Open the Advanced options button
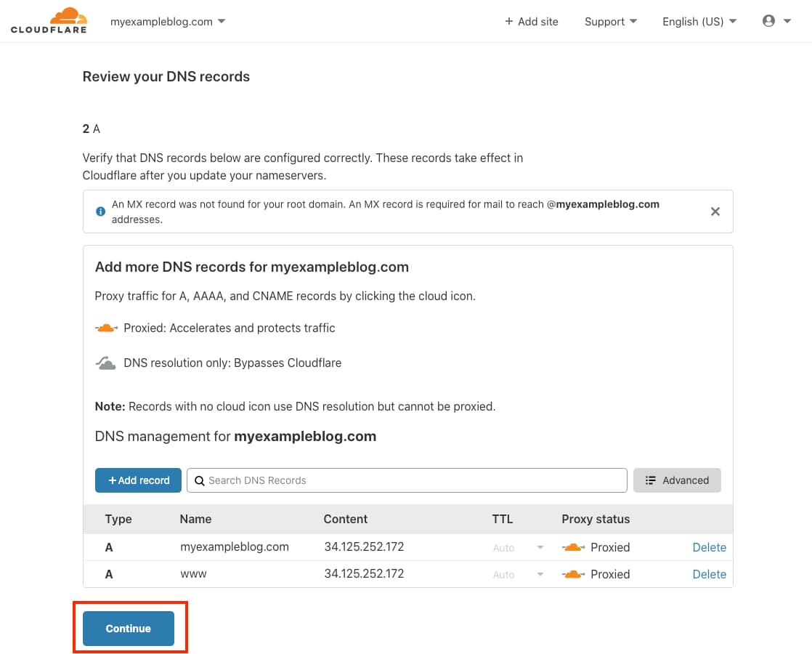The height and width of the screenshot is (654, 812). tap(677, 480)
